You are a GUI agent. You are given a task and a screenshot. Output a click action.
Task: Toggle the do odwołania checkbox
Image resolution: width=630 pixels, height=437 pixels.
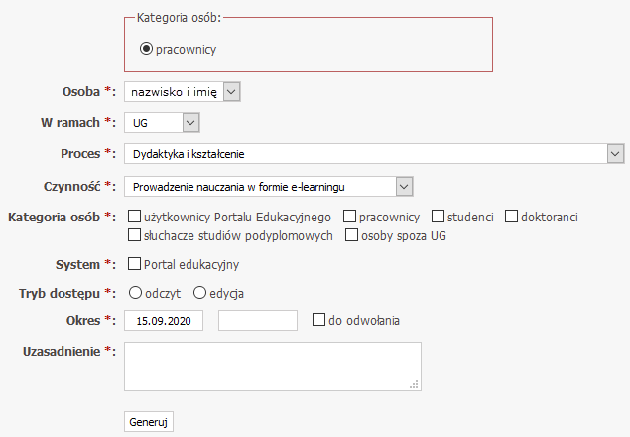point(319,320)
